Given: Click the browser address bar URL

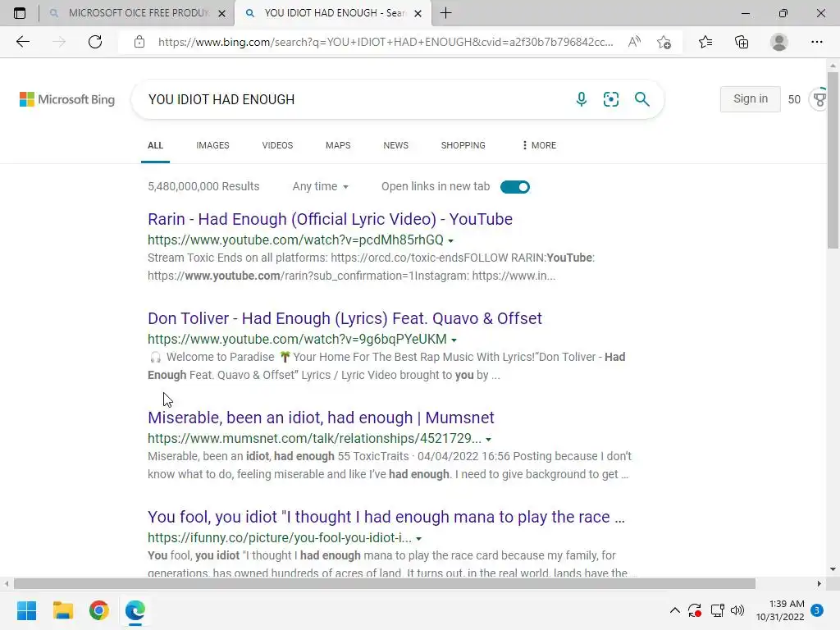Looking at the screenshot, I should point(386,42).
